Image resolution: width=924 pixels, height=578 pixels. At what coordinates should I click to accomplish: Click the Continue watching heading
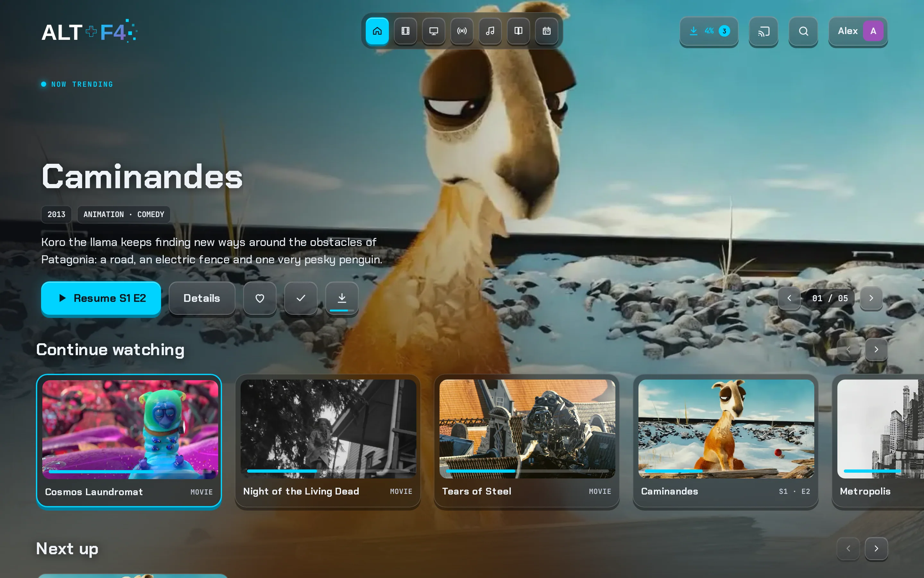click(110, 350)
